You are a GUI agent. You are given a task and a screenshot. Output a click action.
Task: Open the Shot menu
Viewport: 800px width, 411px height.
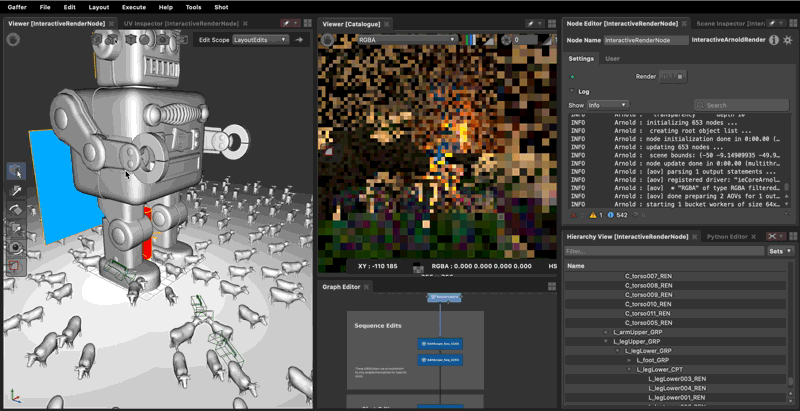pos(221,7)
